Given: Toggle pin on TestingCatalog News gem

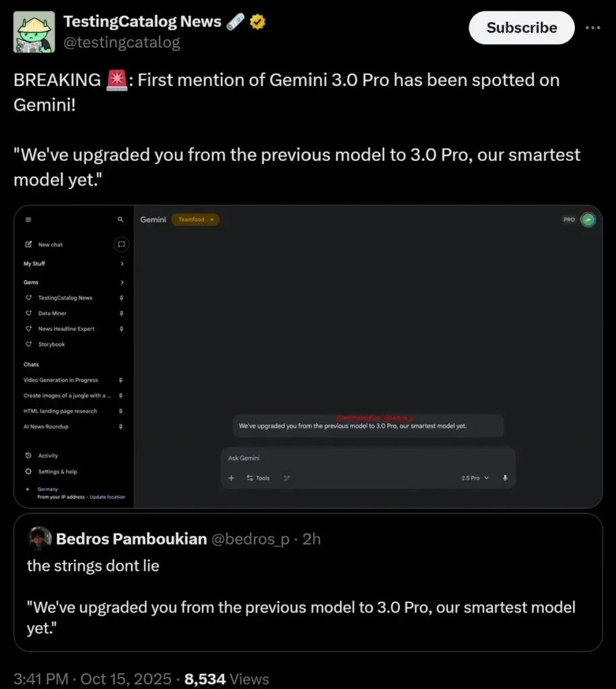Looking at the screenshot, I should pos(121,297).
